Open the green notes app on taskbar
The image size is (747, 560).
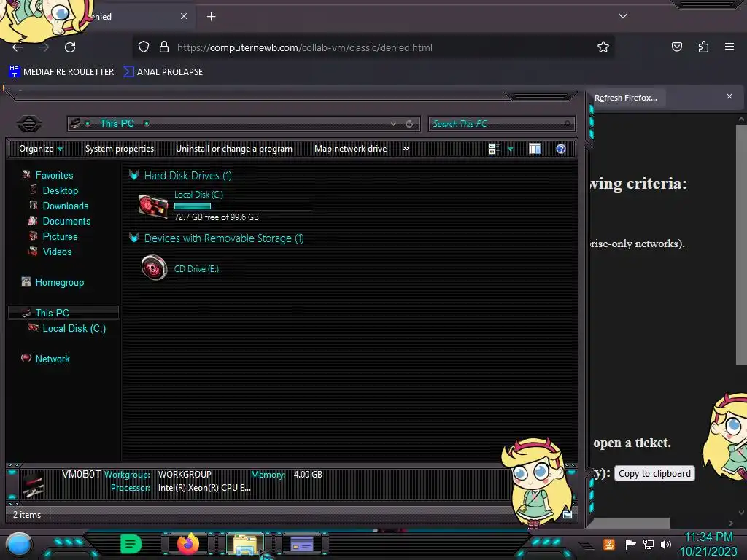(x=131, y=544)
